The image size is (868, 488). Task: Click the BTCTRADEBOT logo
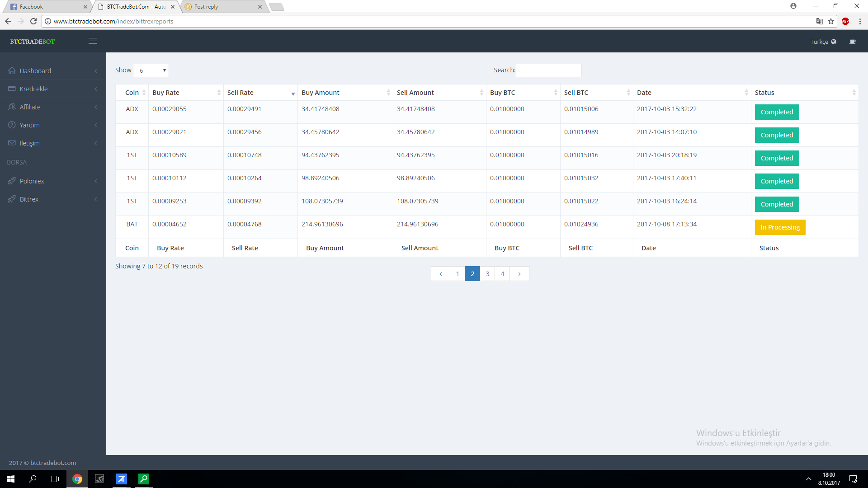click(33, 42)
